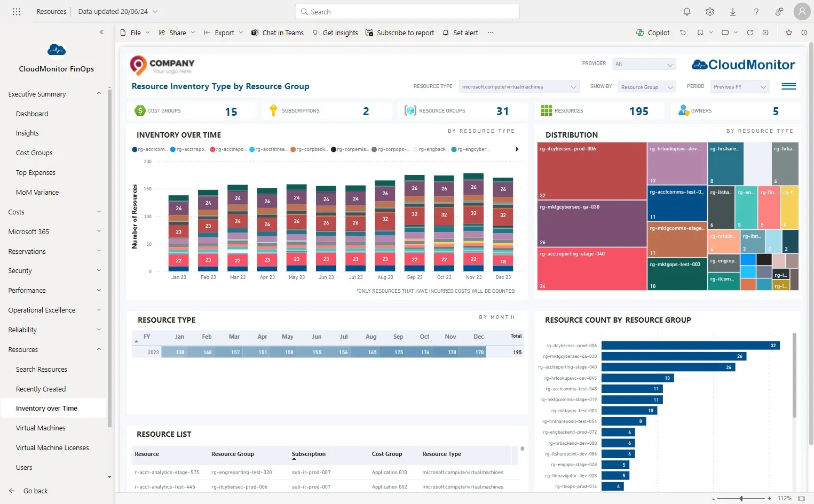Click the Subscriptions key icon
Viewport: 814px width, 504px height.
point(273,110)
